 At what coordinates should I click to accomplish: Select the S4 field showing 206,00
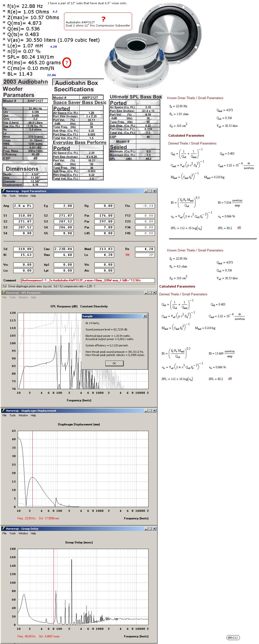coord(64,227)
